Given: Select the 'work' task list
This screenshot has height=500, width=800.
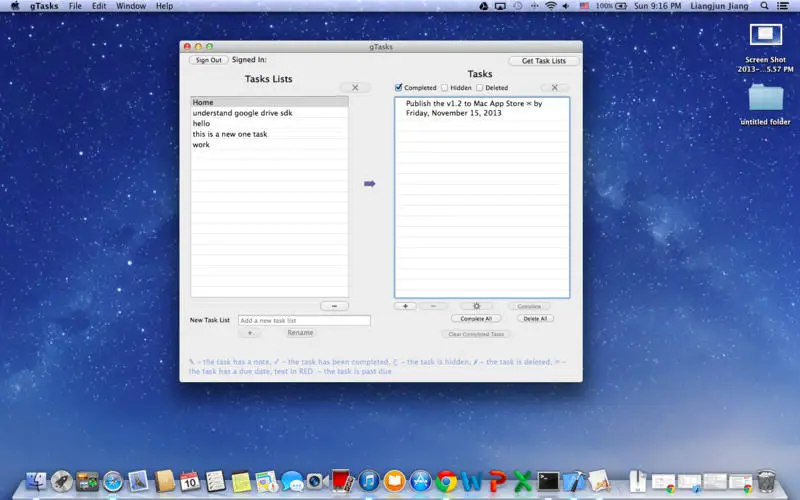Looking at the screenshot, I should point(269,145).
